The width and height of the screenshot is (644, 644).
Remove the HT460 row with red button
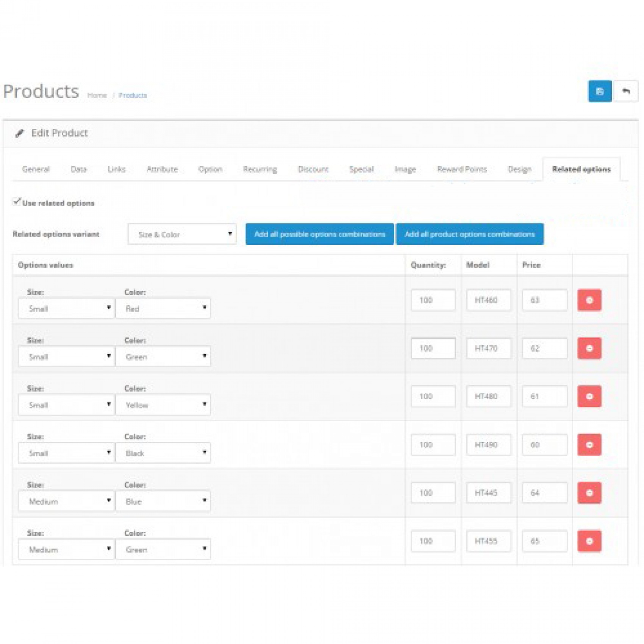[589, 300]
